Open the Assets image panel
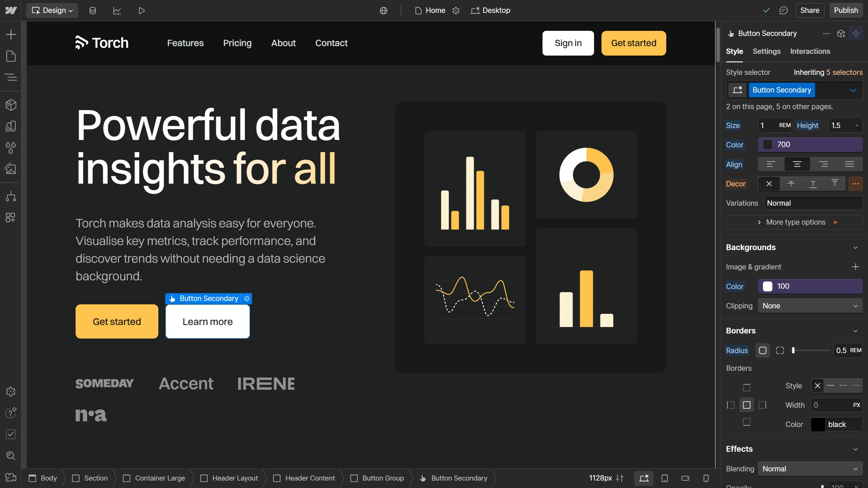This screenshot has width=868, height=488. click(x=11, y=169)
